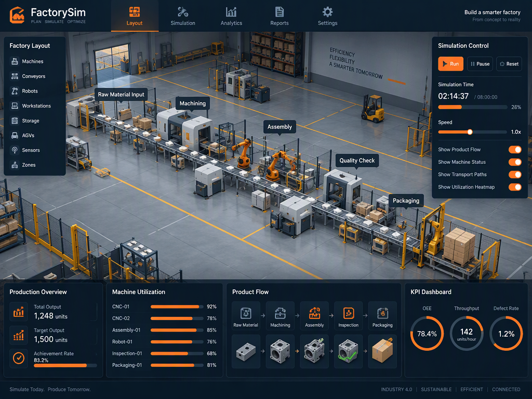Image resolution: width=532 pixels, height=399 pixels.
Task: Click the Raw Material flow step icon
Action: point(246,313)
